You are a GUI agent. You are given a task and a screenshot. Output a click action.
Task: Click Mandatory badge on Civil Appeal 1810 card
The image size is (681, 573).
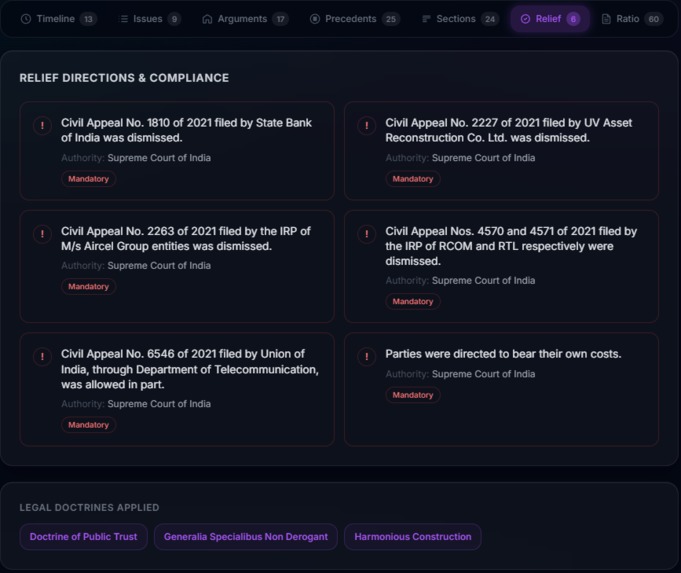[x=88, y=179]
